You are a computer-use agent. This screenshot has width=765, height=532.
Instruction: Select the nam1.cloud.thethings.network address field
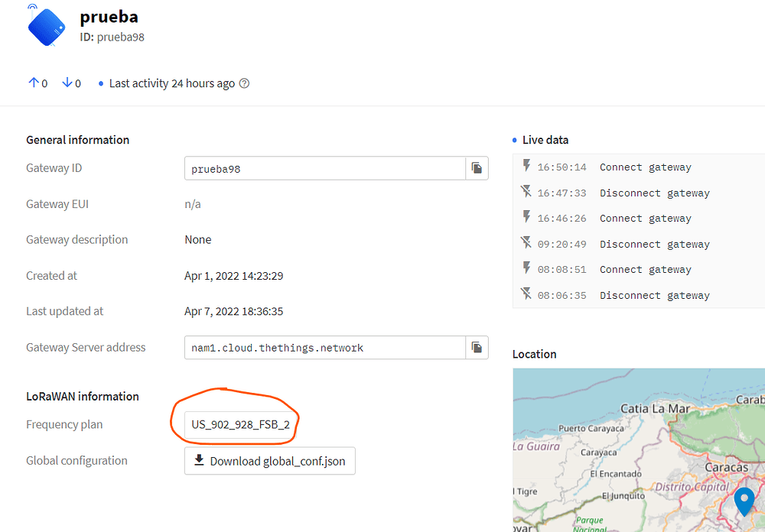[324, 348]
